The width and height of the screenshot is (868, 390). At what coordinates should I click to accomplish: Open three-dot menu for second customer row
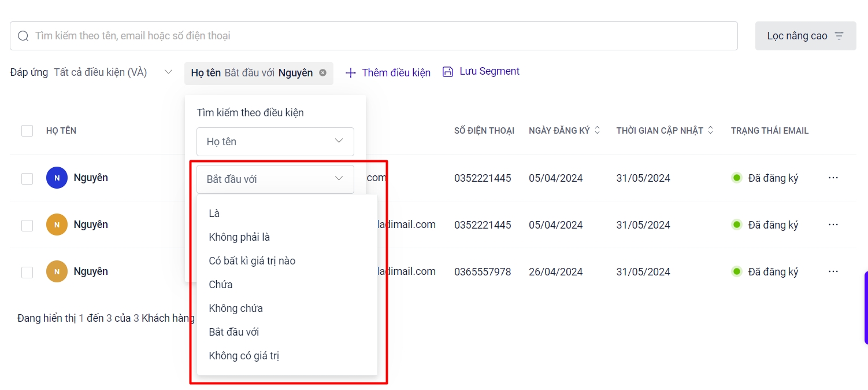point(833,225)
